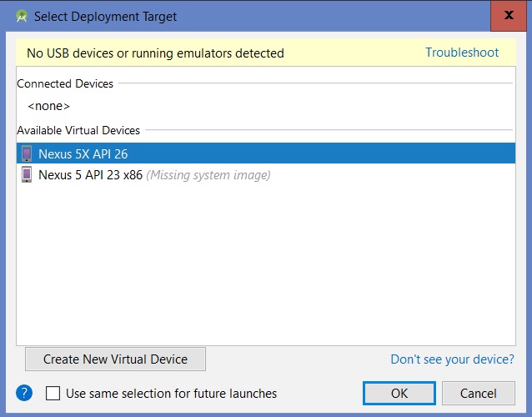This screenshot has height=417, width=532.
Task: Click the 'No USB devices' yellow warning banner
Action: 155,53
